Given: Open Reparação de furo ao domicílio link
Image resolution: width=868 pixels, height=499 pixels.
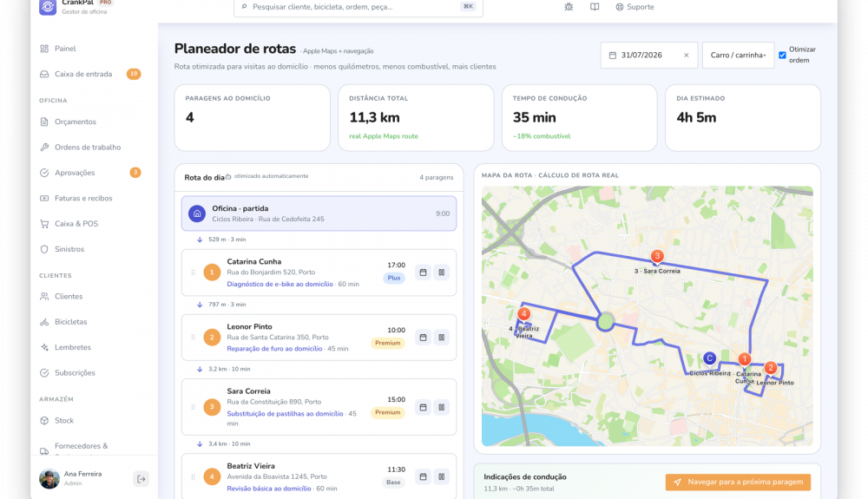Looking at the screenshot, I should pyautogui.click(x=274, y=349).
